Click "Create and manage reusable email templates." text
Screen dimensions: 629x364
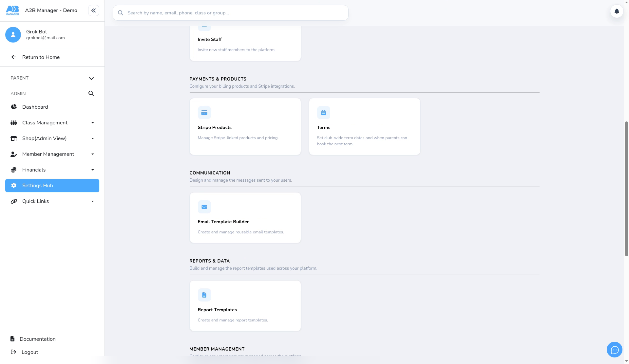241,232
